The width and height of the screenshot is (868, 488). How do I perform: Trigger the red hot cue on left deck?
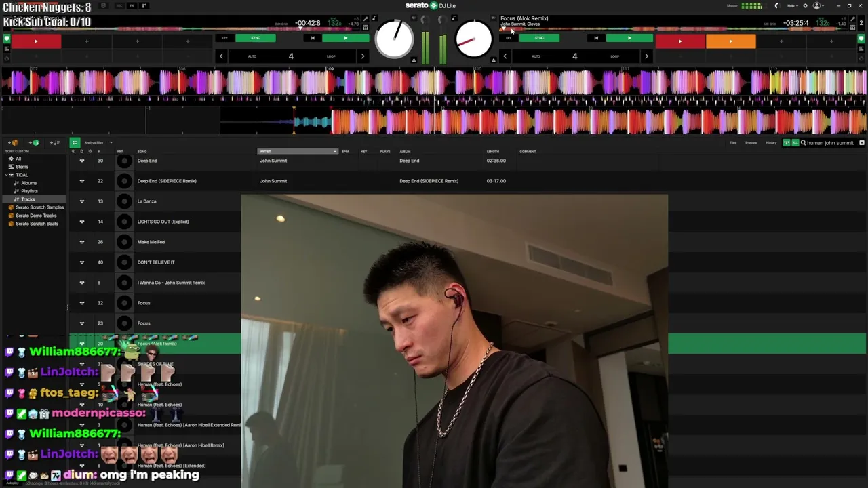click(36, 42)
